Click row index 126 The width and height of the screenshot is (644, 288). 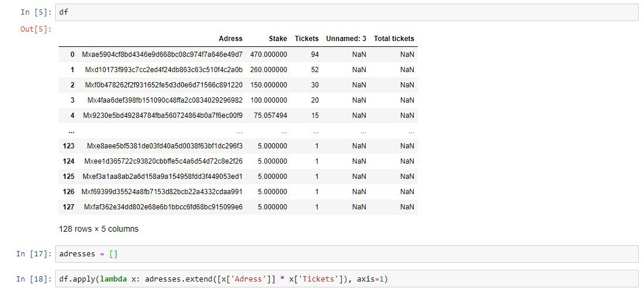(x=69, y=191)
